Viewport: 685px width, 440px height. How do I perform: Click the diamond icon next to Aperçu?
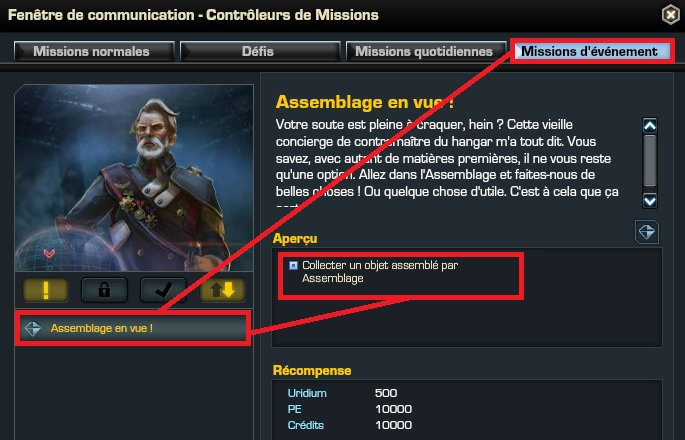(647, 232)
